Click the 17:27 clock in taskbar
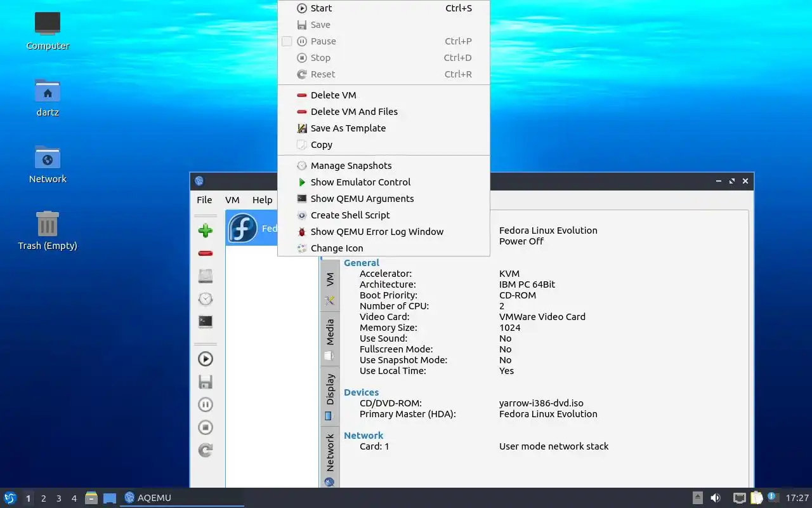 tap(797, 498)
